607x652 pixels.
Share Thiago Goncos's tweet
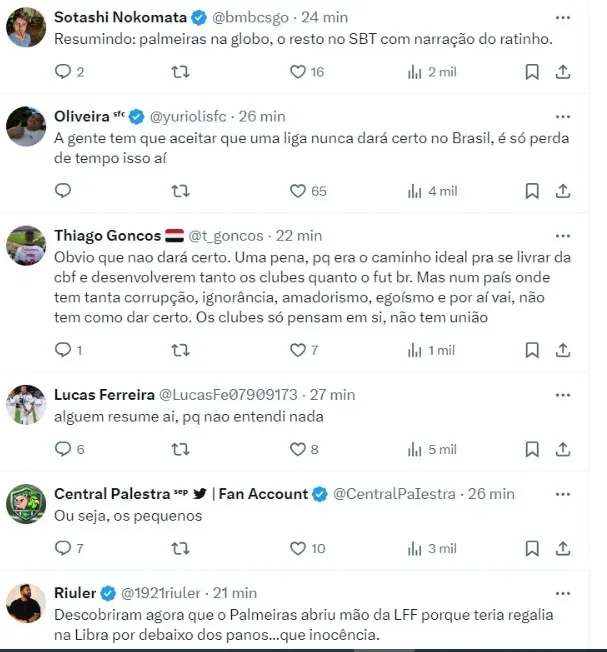(563, 349)
